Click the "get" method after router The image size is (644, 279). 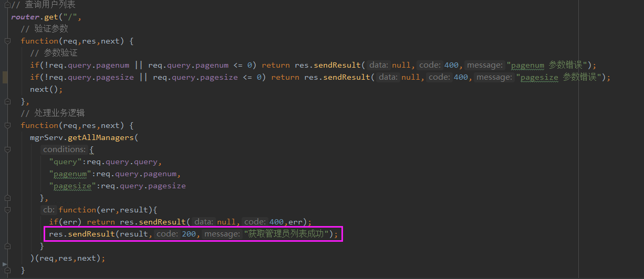pyautogui.click(x=51, y=17)
